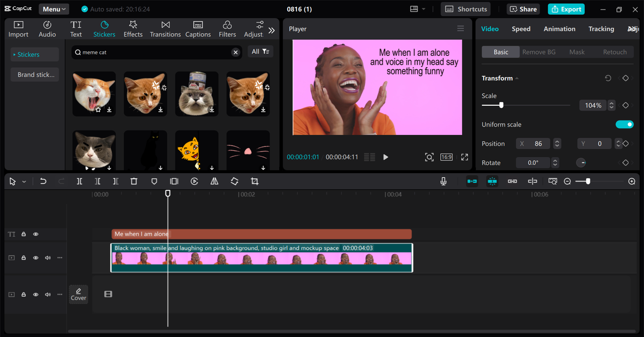Open the Transitions tab
The width and height of the screenshot is (644, 337).
pyautogui.click(x=165, y=29)
